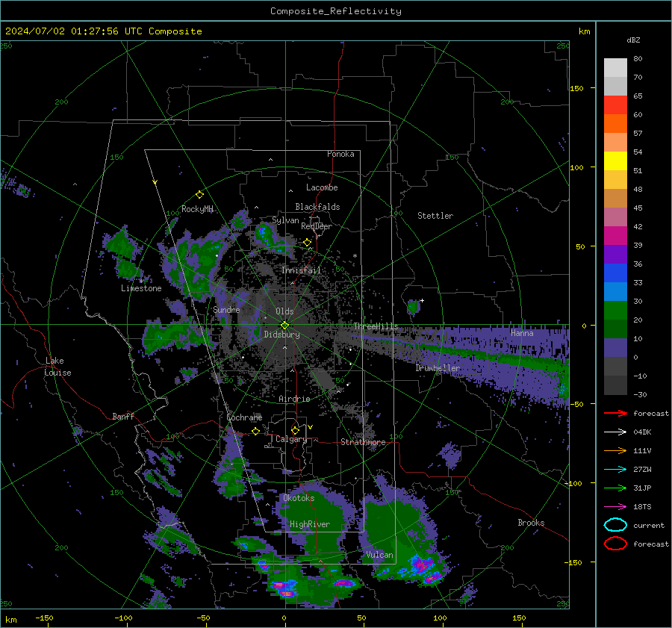Select the yellow diamond marker above RockyMH
The image size is (672, 628).
[199, 195]
